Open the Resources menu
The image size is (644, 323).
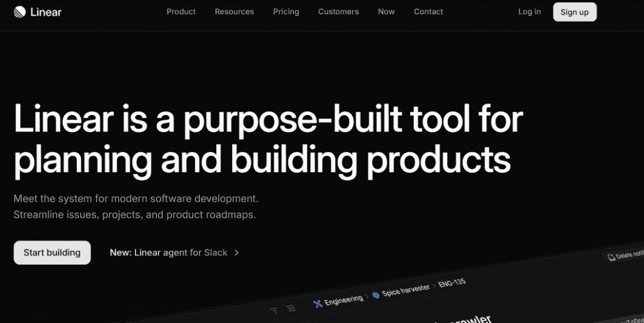234,12
